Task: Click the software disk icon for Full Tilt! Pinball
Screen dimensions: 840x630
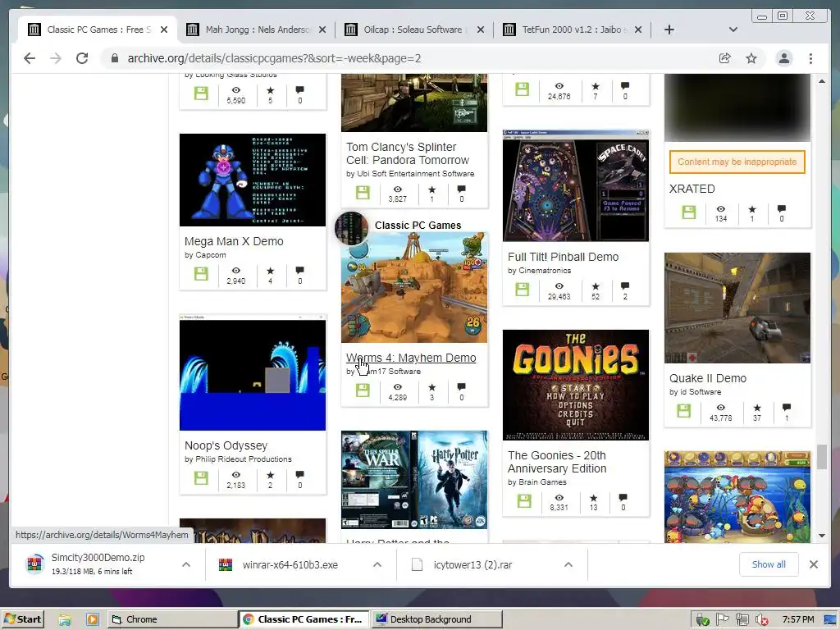Action: click(x=522, y=290)
